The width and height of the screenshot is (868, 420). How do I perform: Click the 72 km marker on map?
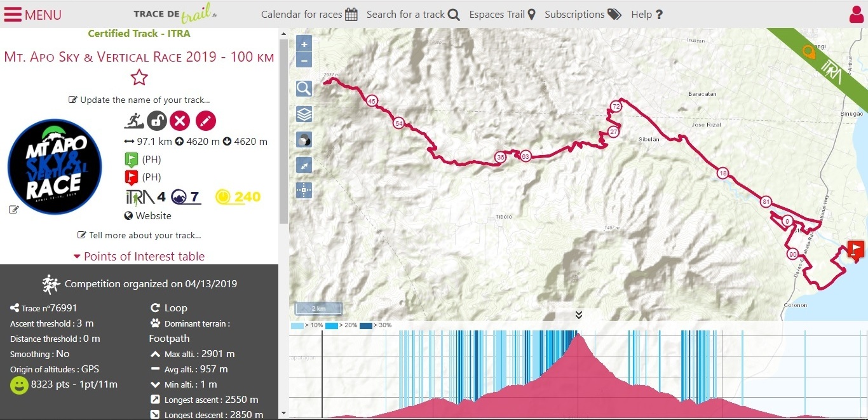[616, 106]
